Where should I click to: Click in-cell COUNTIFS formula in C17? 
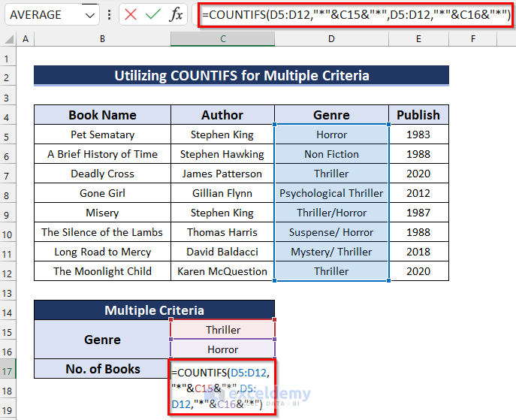(222, 388)
